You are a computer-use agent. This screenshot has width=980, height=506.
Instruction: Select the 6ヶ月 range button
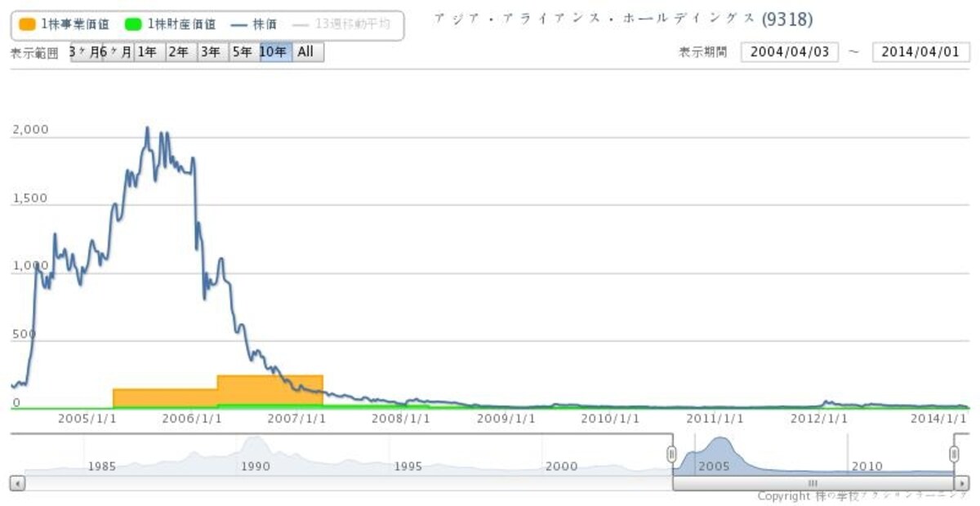click(117, 52)
